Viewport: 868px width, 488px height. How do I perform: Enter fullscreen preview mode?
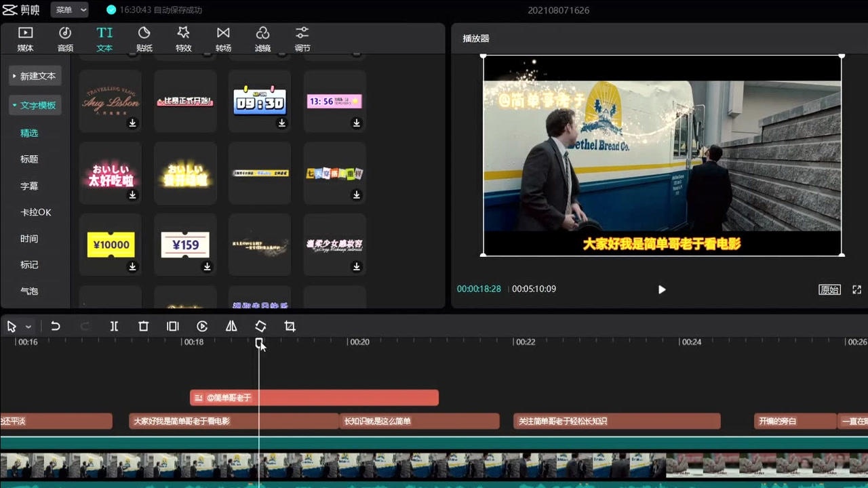pyautogui.click(x=856, y=289)
